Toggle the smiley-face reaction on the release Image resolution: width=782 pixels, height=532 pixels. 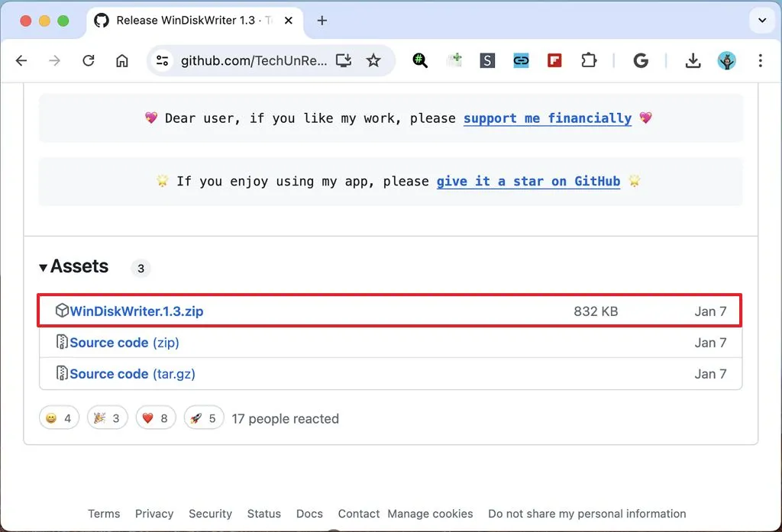tap(59, 418)
